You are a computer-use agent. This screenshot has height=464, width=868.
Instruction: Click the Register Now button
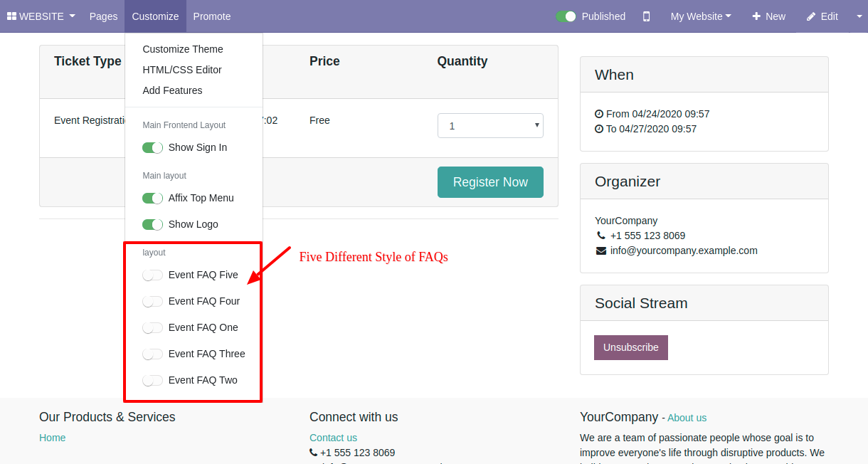pyautogui.click(x=490, y=182)
